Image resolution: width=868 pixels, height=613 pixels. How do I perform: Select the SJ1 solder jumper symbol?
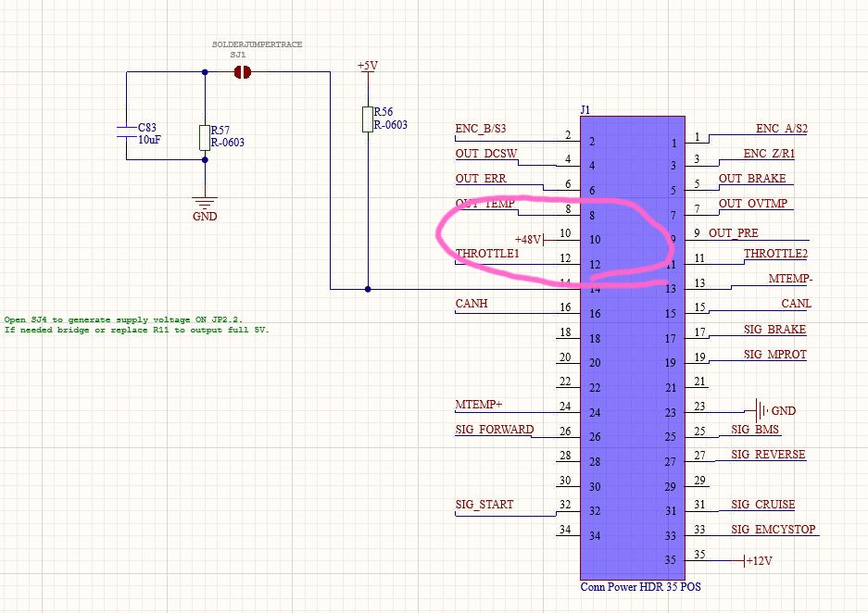point(243,71)
